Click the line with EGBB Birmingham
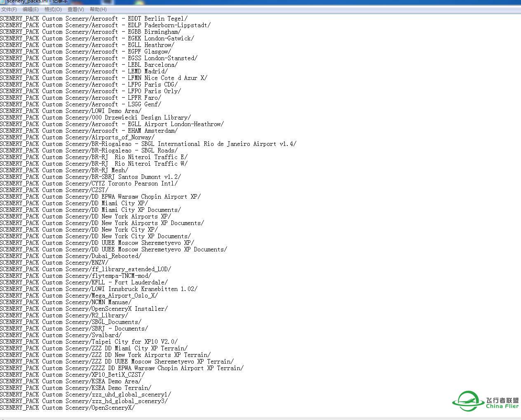This screenshot has height=420, width=521. click(90, 32)
